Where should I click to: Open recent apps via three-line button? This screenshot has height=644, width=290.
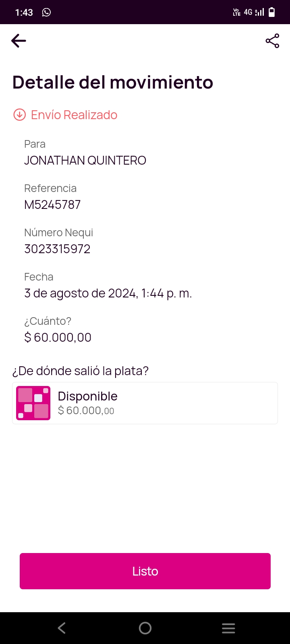tap(228, 628)
